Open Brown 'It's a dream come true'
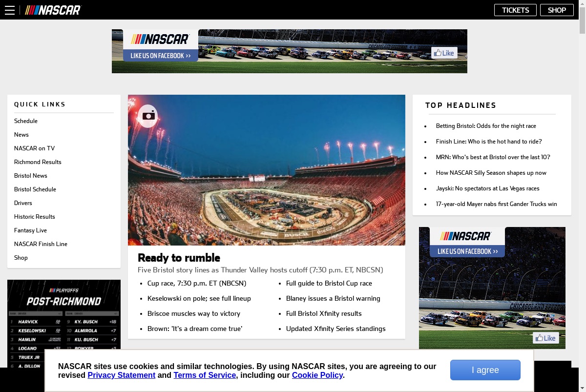 (x=195, y=329)
